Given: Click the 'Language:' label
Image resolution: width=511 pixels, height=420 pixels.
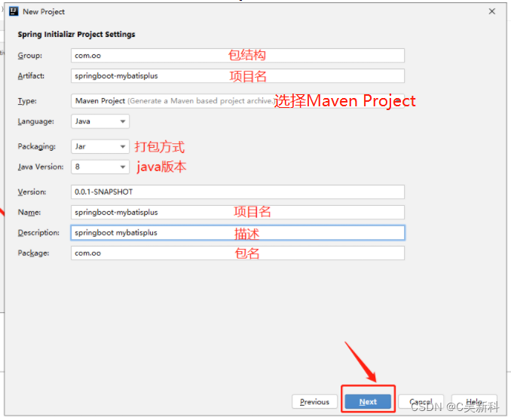Looking at the screenshot, I should click(36, 121).
